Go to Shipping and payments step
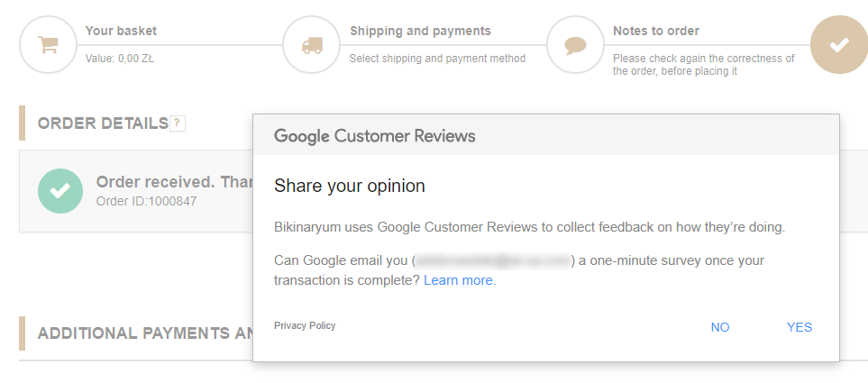This screenshot has height=383, width=868. click(420, 31)
